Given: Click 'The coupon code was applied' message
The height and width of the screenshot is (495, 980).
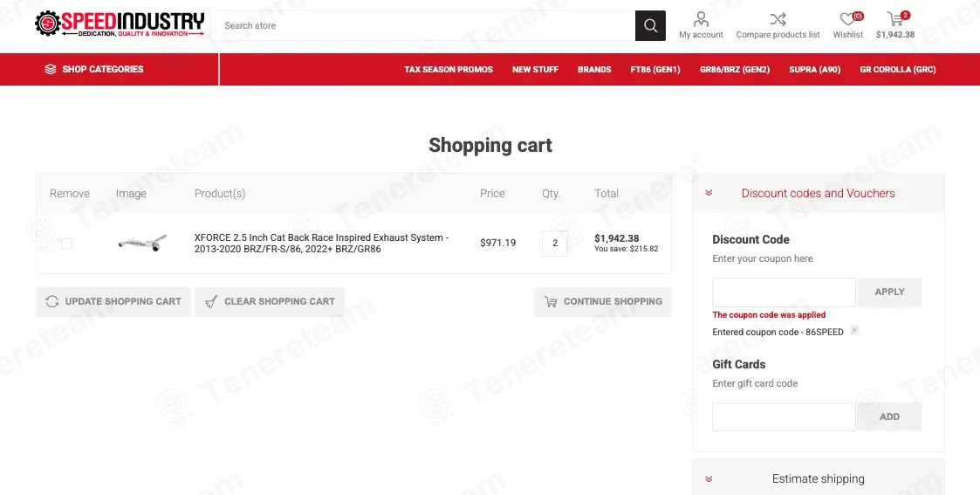Looking at the screenshot, I should [x=769, y=315].
